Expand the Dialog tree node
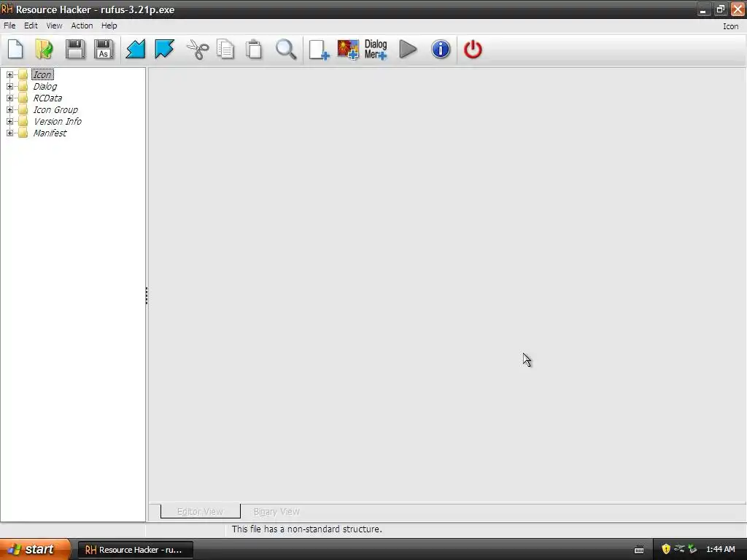Image resolution: width=747 pixels, height=560 pixels. click(9, 86)
